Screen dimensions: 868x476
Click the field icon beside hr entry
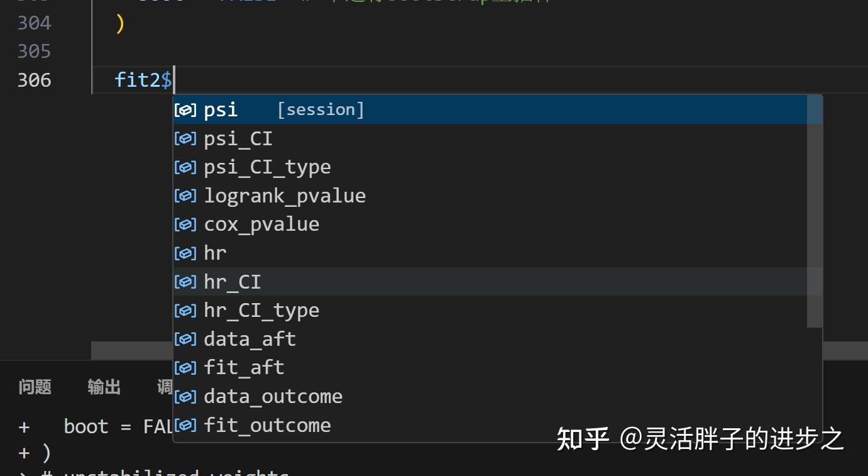tap(184, 252)
